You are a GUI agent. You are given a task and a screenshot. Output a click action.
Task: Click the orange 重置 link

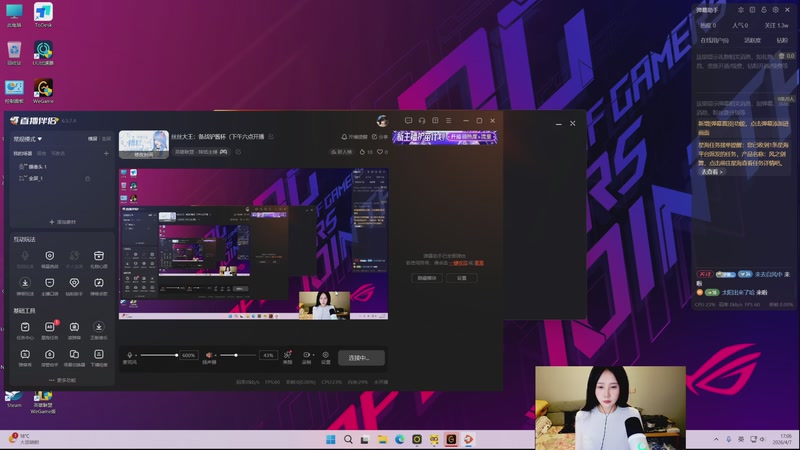[479, 263]
